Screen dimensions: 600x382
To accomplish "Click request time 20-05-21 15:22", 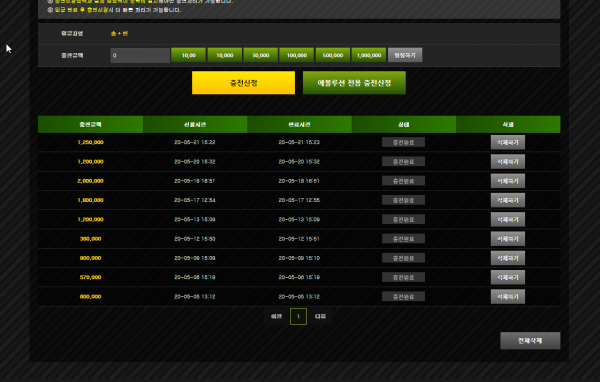I will (x=195, y=142).
